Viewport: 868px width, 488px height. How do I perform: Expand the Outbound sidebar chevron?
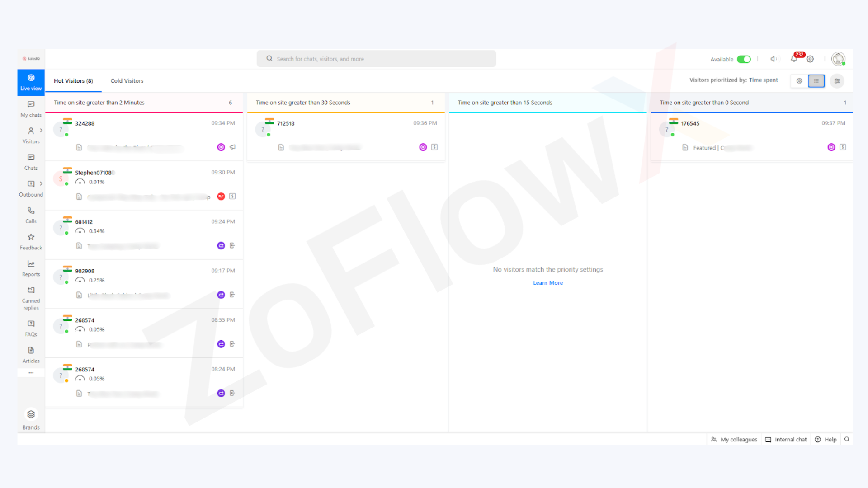(x=41, y=183)
